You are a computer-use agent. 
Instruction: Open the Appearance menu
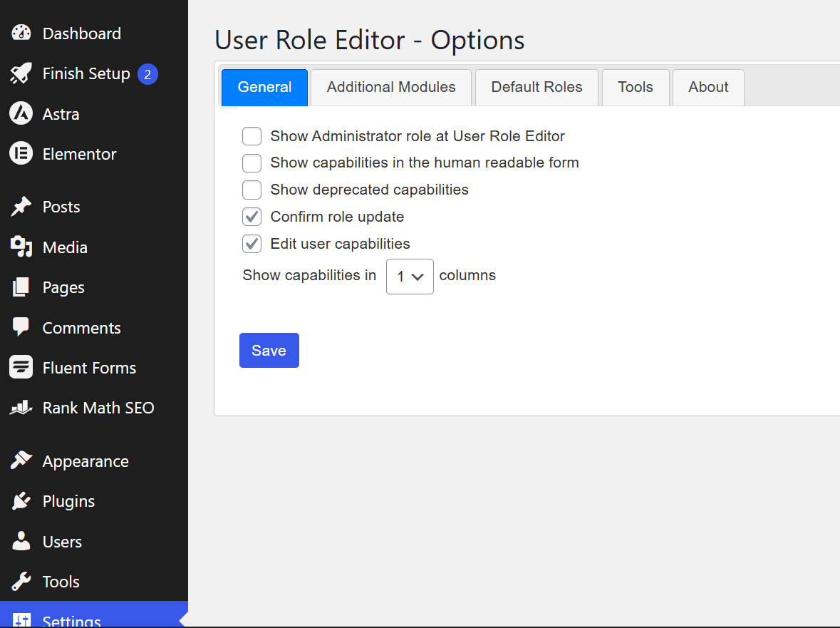pyautogui.click(x=94, y=460)
